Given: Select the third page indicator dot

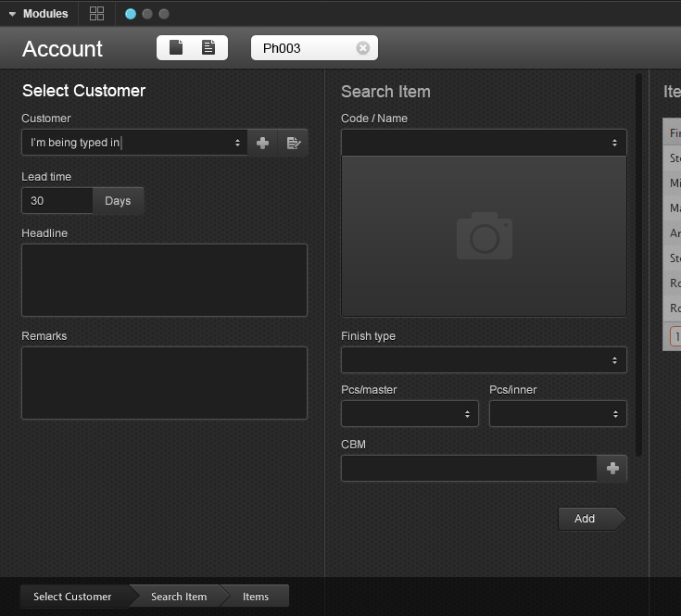Looking at the screenshot, I should pos(164,14).
